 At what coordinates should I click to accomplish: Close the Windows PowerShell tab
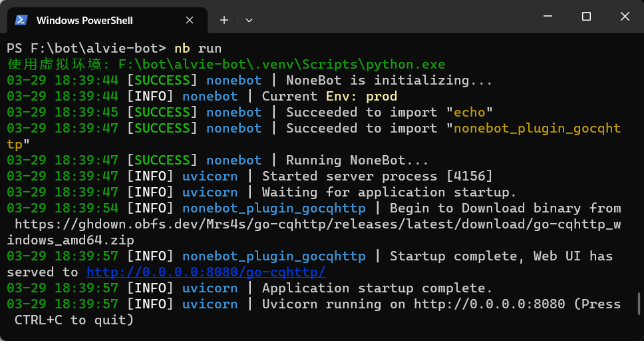189,20
